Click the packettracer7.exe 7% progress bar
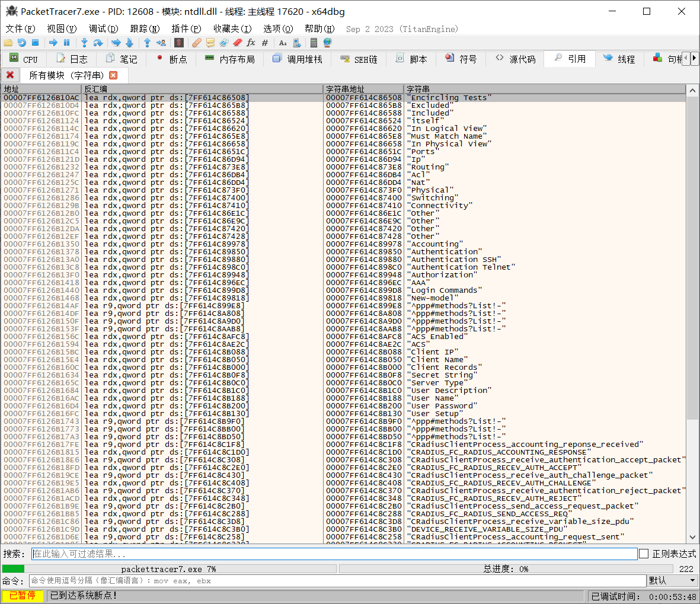This screenshot has width=700, height=604. pos(169,569)
